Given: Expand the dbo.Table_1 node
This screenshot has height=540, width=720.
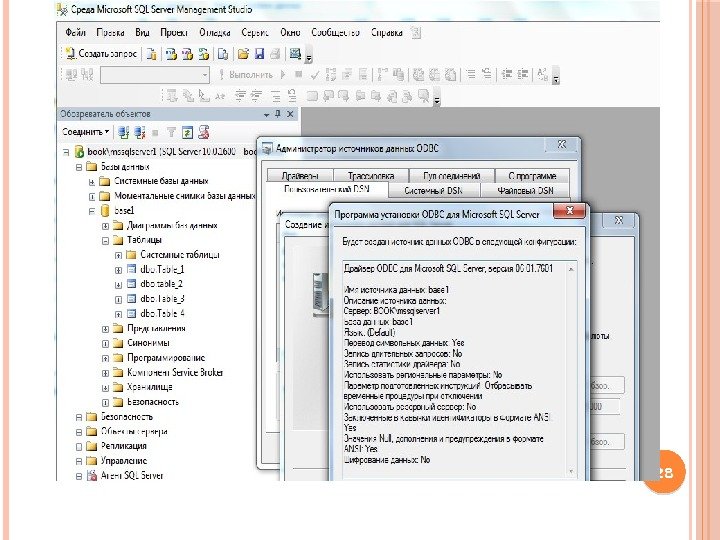Looking at the screenshot, I should tap(118, 270).
